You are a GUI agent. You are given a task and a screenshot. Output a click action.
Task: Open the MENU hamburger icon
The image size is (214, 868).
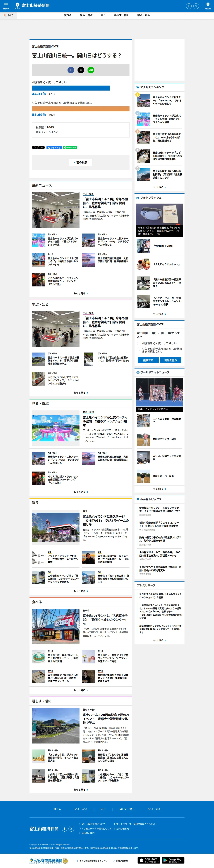6,6
